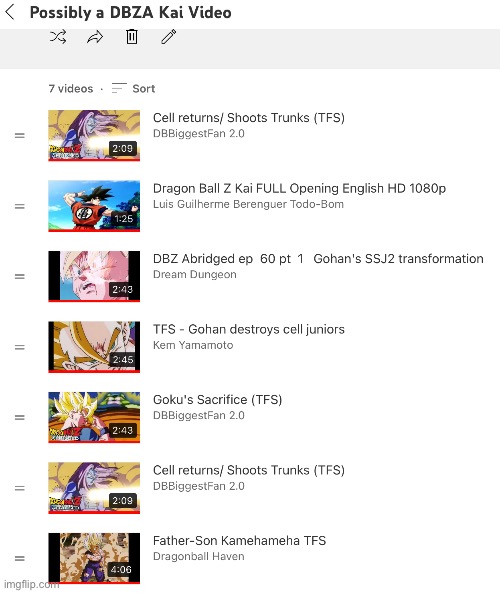Go back using the top-left arrow
500x593 pixels.
pos(10,12)
